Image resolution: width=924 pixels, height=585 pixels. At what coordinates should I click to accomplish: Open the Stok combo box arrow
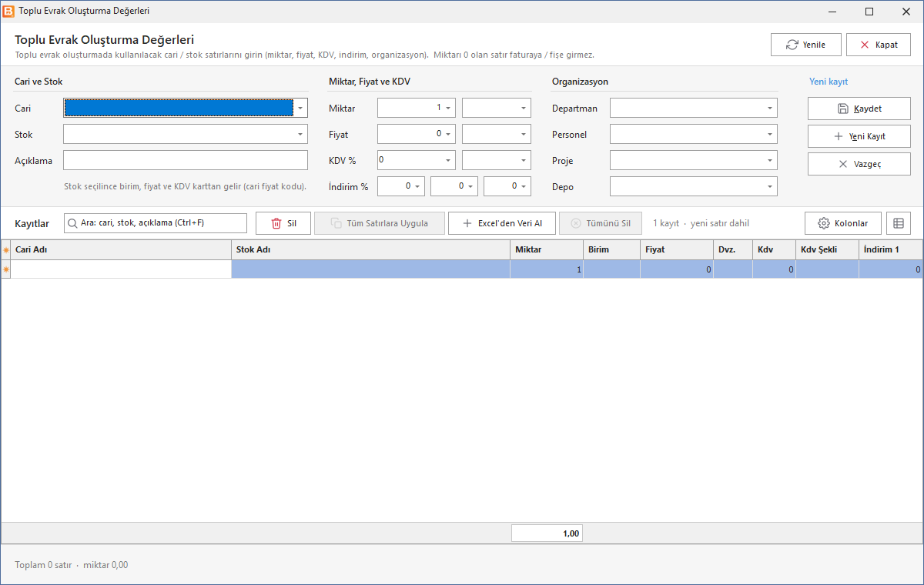click(300, 134)
